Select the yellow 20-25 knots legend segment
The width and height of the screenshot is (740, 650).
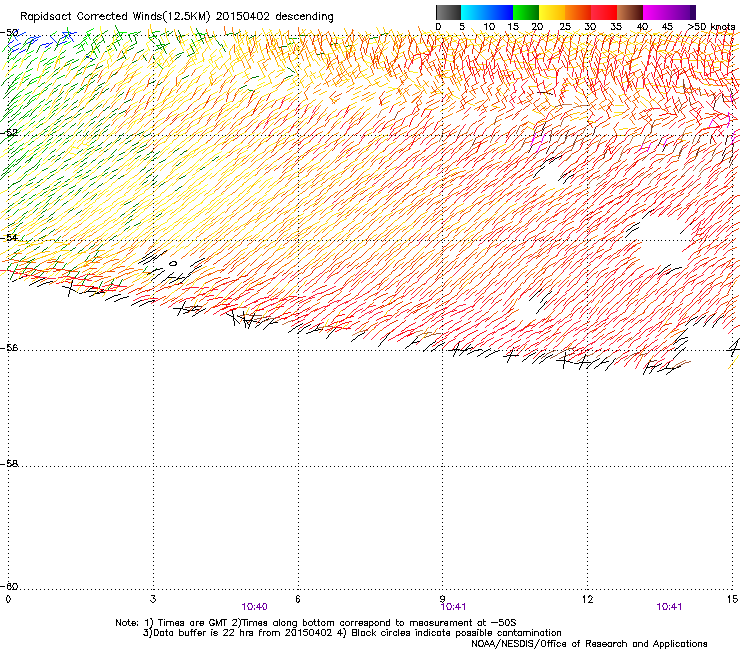click(552, 12)
